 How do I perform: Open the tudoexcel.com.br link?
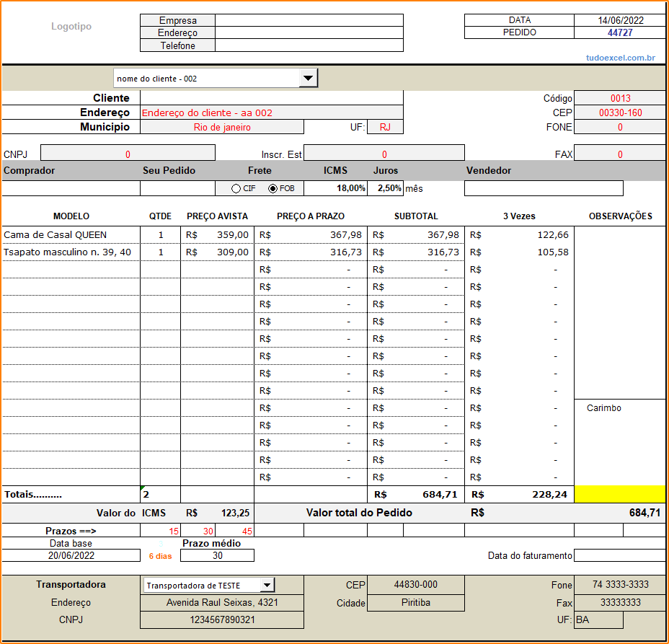coord(620,58)
